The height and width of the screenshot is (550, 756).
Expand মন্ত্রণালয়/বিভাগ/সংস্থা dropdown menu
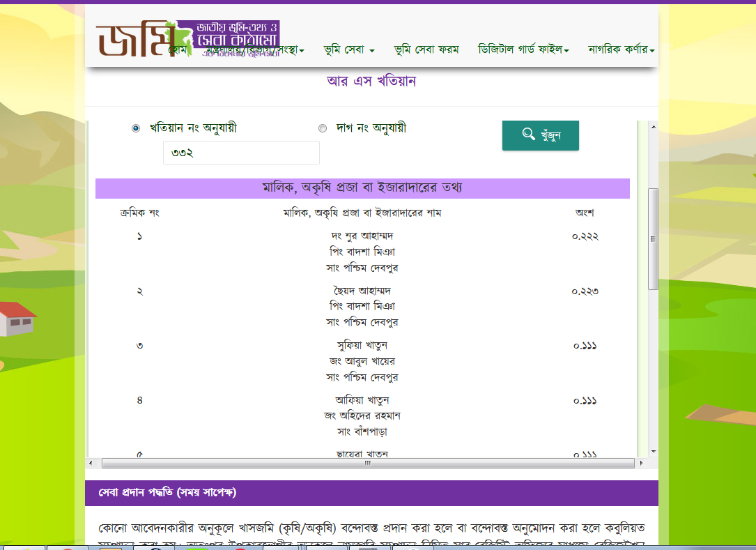[x=256, y=49]
